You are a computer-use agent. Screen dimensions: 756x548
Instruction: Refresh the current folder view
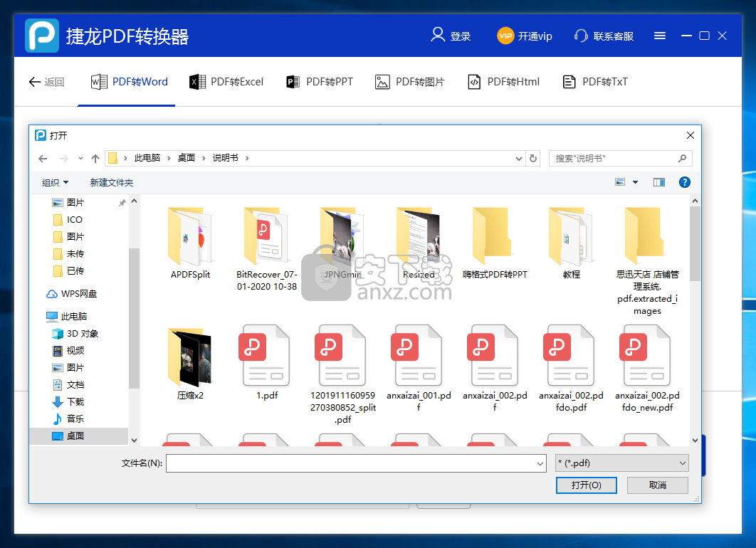(x=532, y=159)
